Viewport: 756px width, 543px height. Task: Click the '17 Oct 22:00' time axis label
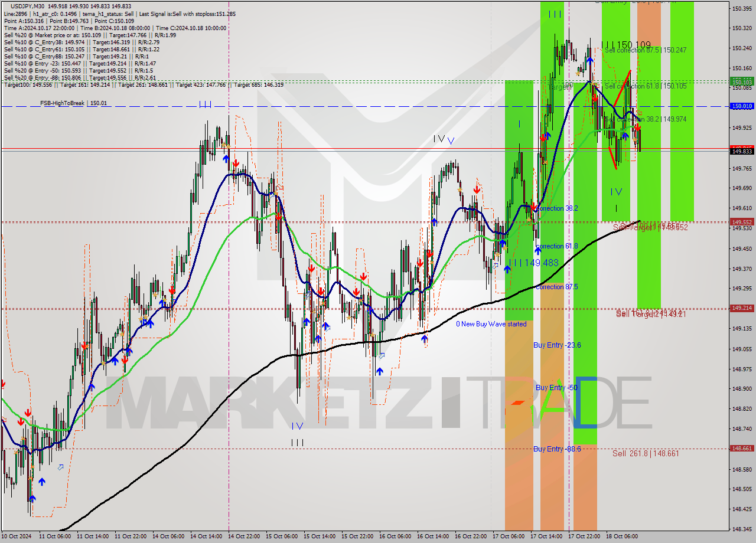pyautogui.click(x=584, y=537)
